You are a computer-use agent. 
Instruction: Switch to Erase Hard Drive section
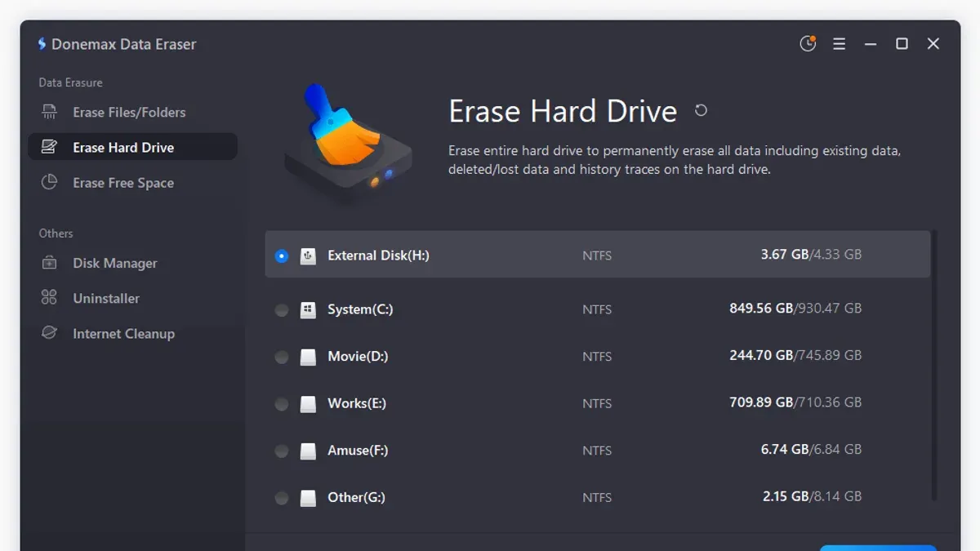pyautogui.click(x=132, y=147)
